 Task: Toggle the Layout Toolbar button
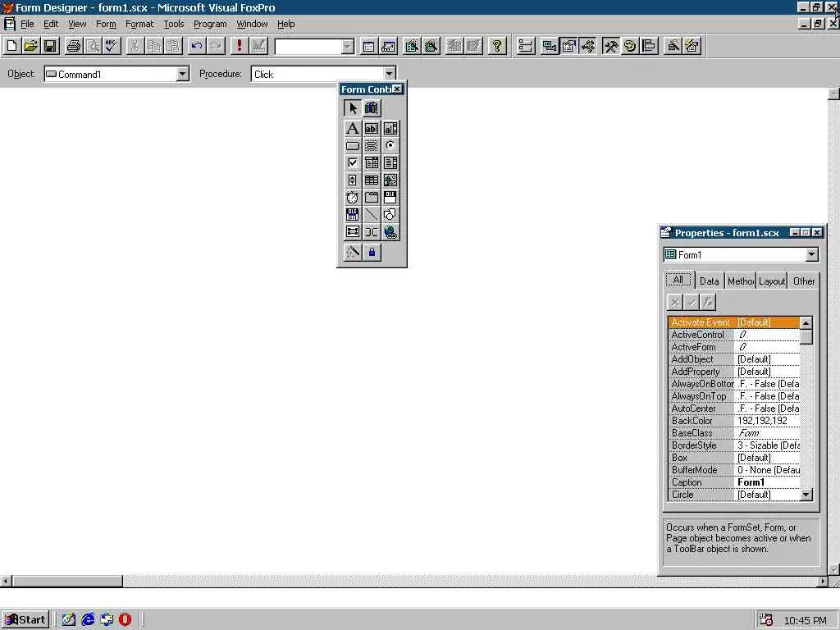click(649, 46)
